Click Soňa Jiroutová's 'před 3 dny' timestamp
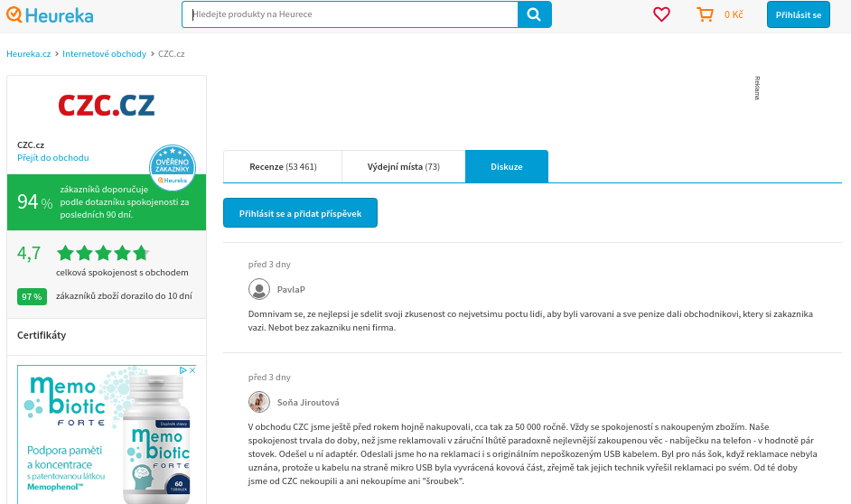This screenshot has width=851, height=504. (x=269, y=377)
